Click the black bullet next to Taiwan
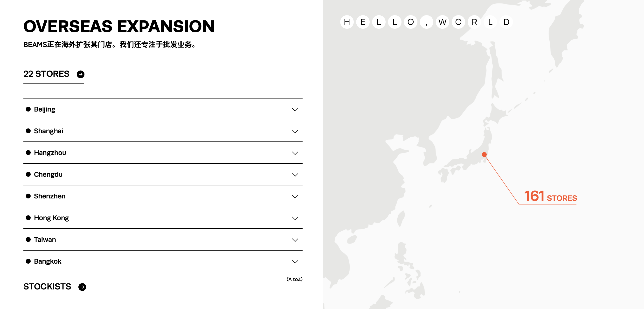 click(28, 239)
